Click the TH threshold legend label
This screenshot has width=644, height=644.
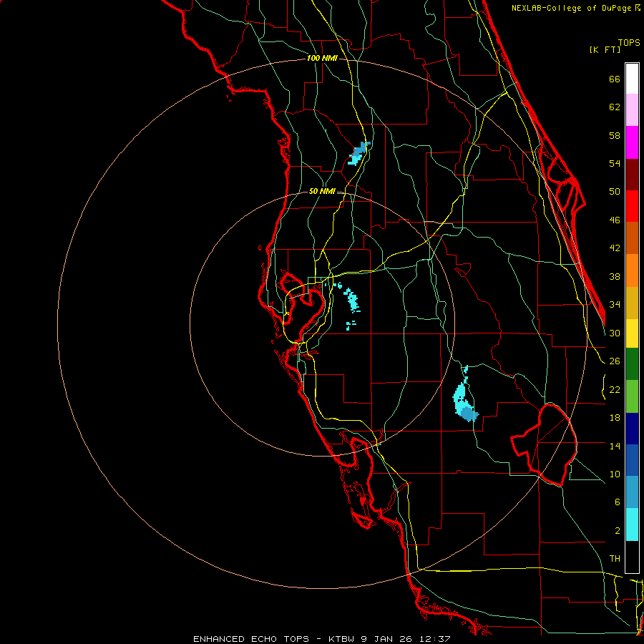[x=615, y=559]
